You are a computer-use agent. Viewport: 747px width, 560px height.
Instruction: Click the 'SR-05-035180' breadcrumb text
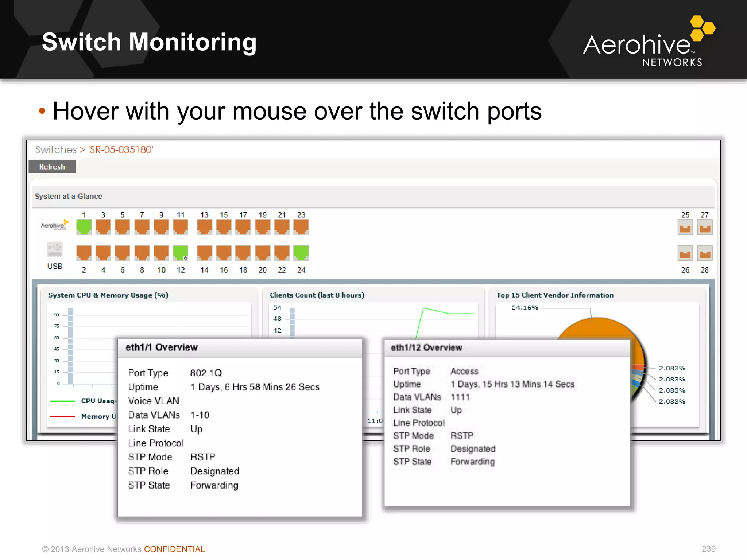121,149
